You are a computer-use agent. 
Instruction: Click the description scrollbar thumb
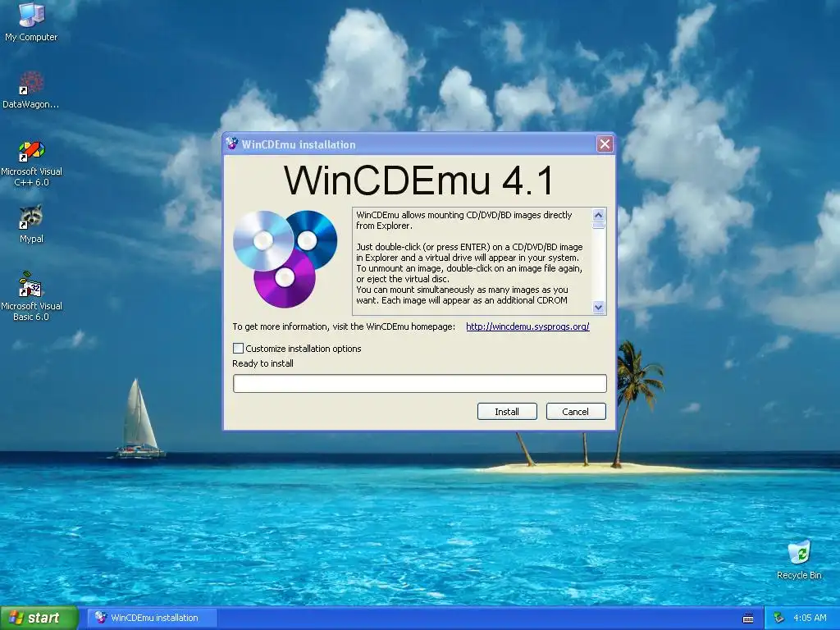598,226
